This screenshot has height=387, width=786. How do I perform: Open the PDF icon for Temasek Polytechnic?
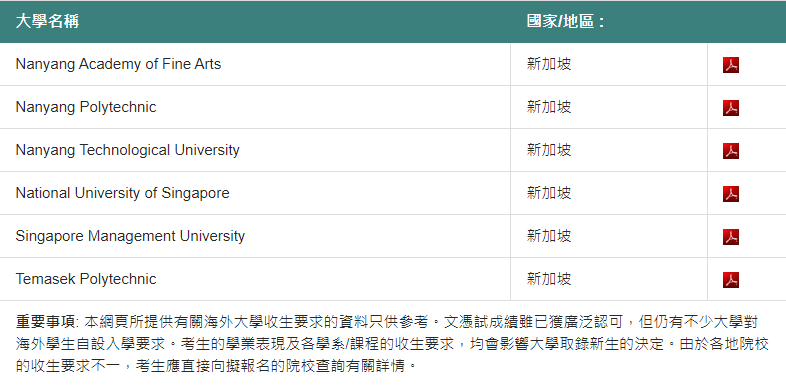click(731, 280)
